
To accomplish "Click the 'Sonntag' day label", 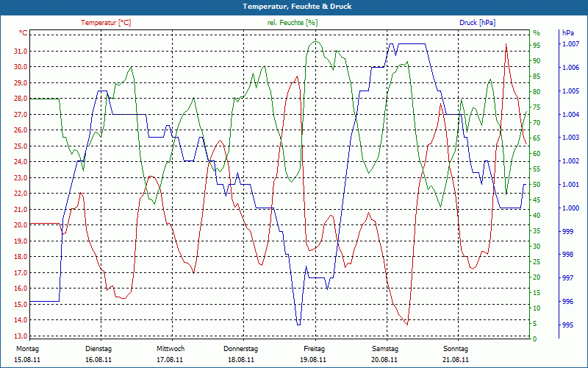I will tap(456, 349).
